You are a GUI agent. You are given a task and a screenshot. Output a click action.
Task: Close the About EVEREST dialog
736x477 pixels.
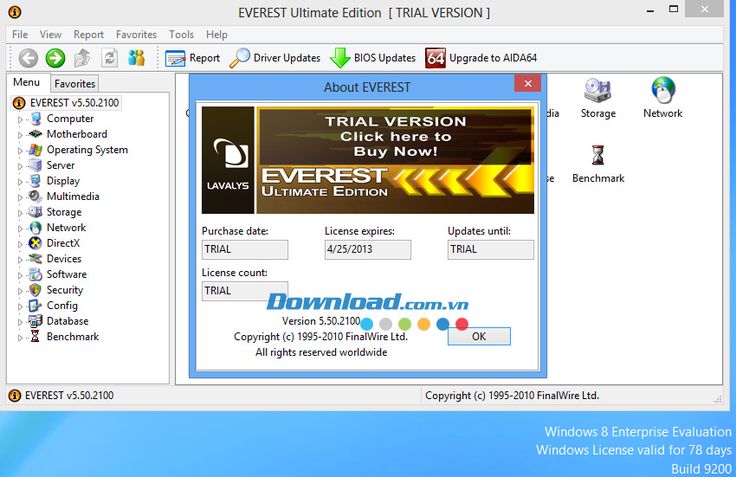click(x=528, y=83)
